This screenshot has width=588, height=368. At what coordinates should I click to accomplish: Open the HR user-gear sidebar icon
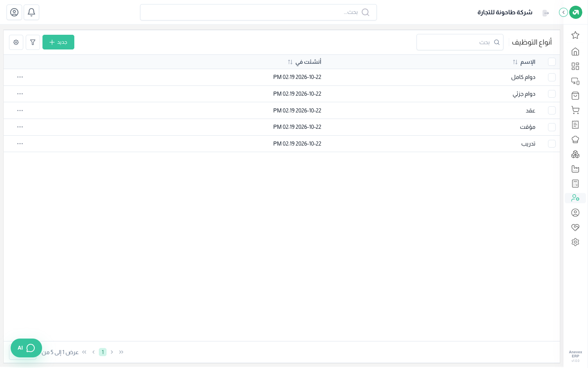click(575, 198)
